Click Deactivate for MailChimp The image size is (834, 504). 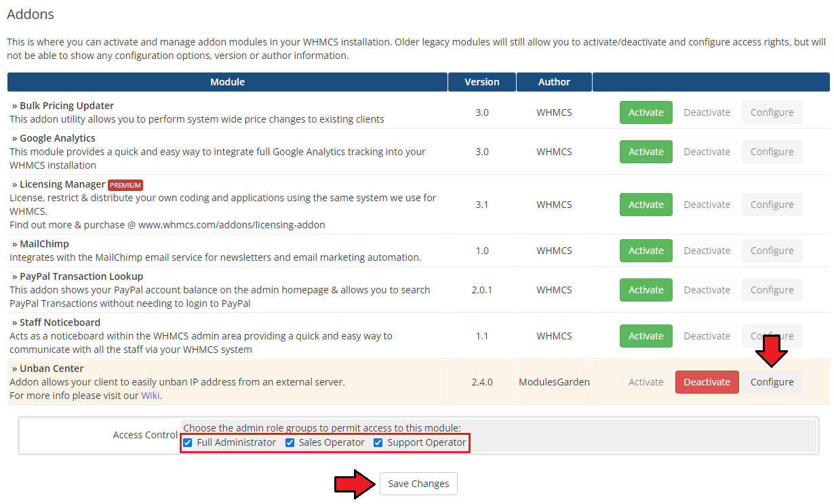[x=707, y=251]
